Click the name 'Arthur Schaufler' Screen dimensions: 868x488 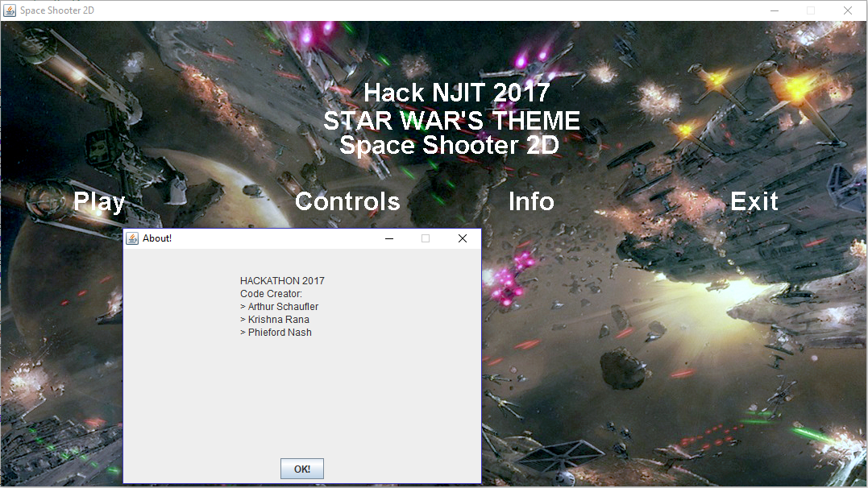284,307
